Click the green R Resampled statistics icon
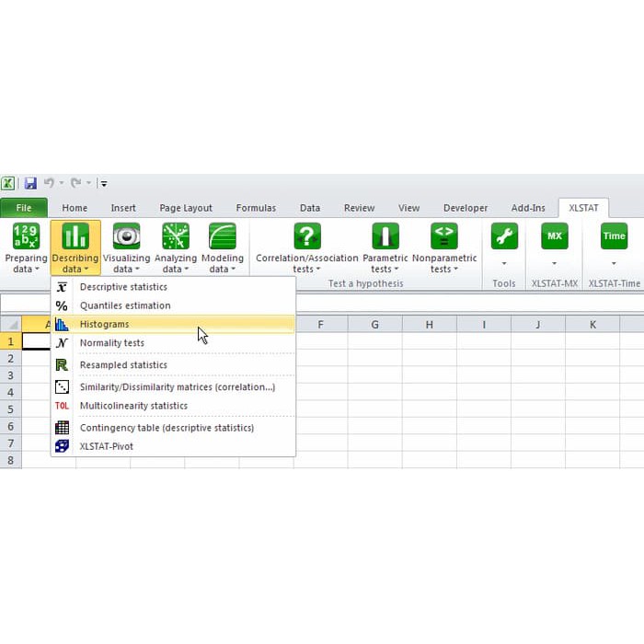The width and height of the screenshot is (644, 644). [x=62, y=364]
